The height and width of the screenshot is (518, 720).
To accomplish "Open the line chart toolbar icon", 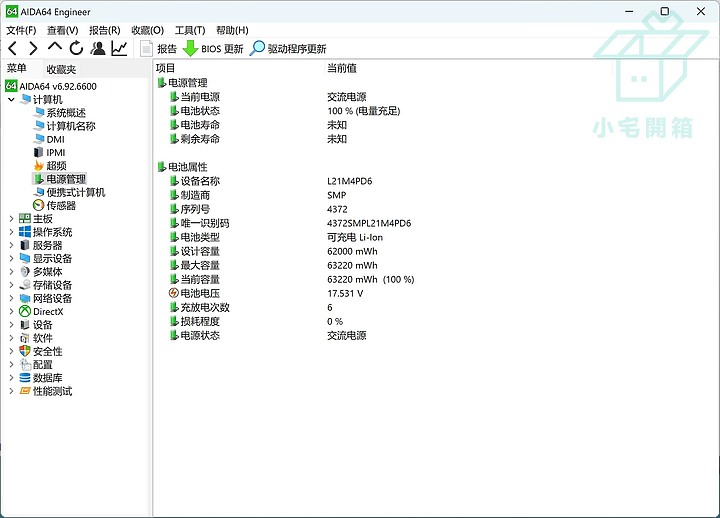I will click(x=119, y=48).
